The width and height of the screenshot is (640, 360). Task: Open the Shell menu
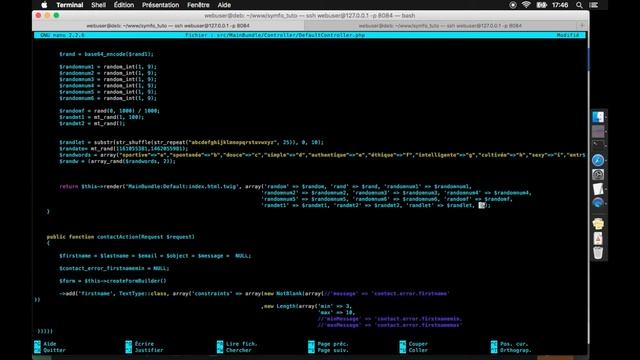(98, 5)
